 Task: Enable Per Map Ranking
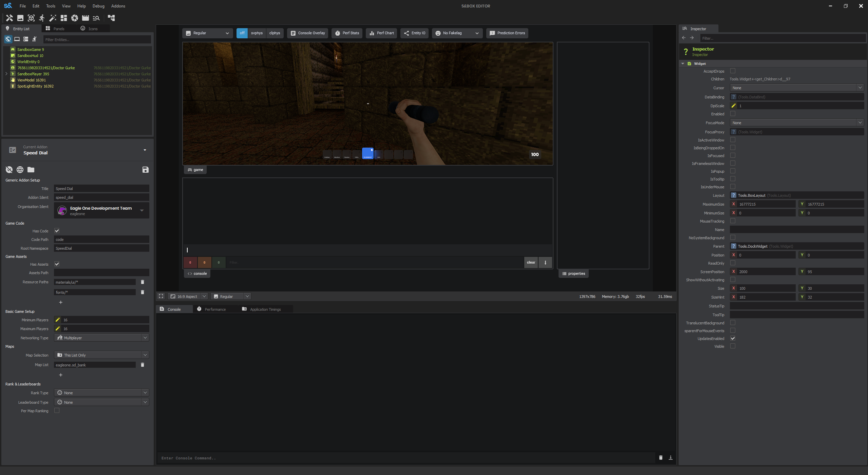pos(57,411)
